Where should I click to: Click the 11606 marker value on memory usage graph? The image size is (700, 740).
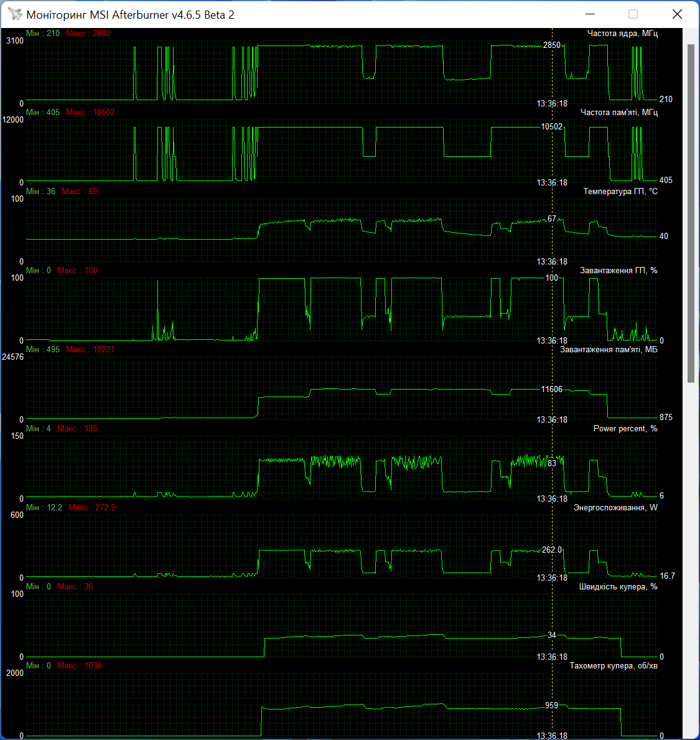551,390
